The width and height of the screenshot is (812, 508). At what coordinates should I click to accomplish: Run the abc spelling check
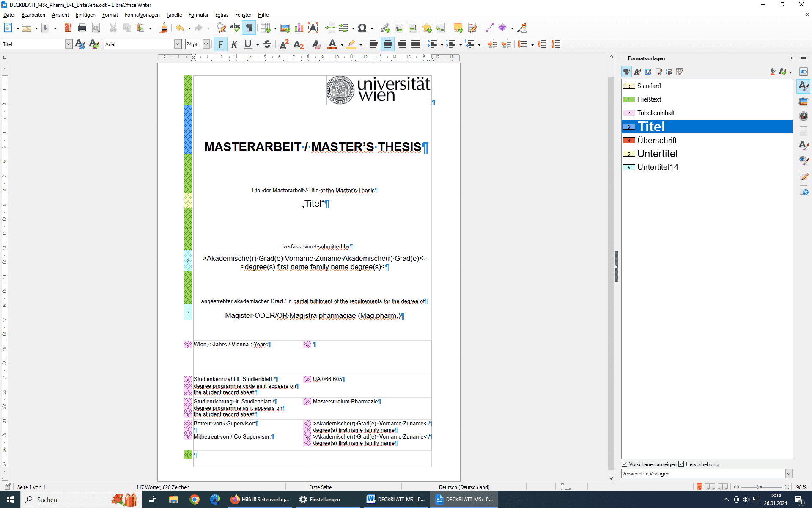pos(235,28)
